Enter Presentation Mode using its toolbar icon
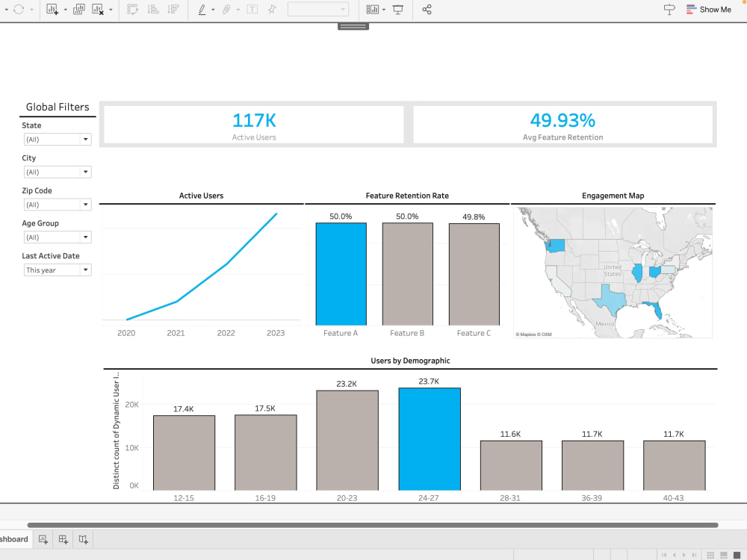Image resolution: width=747 pixels, height=560 pixels. tap(397, 10)
